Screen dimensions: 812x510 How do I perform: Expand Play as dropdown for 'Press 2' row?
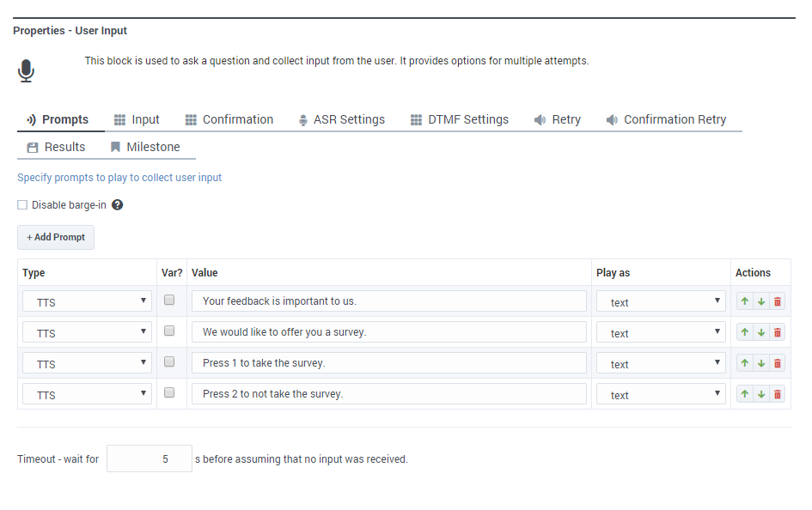pyautogui.click(x=661, y=394)
